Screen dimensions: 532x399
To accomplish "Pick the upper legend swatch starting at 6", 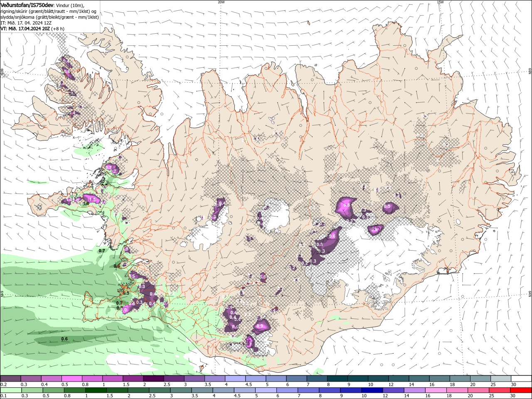I will [x=297, y=379].
